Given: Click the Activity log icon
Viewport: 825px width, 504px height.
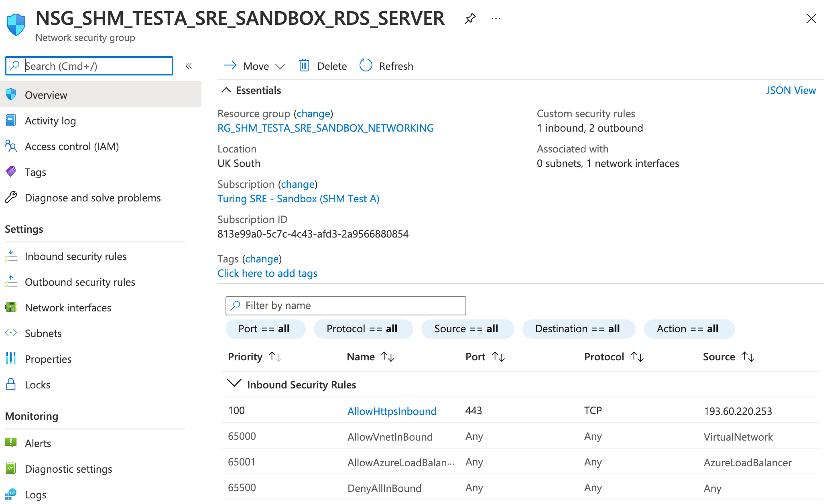Looking at the screenshot, I should pos(11,120).
